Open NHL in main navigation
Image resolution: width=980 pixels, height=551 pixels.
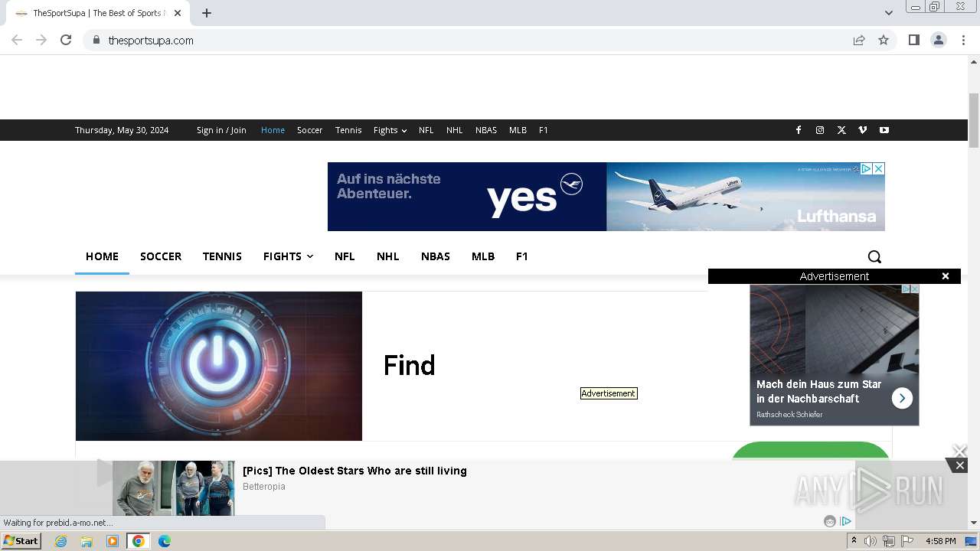pyautogui.click(x=387, y=256)
